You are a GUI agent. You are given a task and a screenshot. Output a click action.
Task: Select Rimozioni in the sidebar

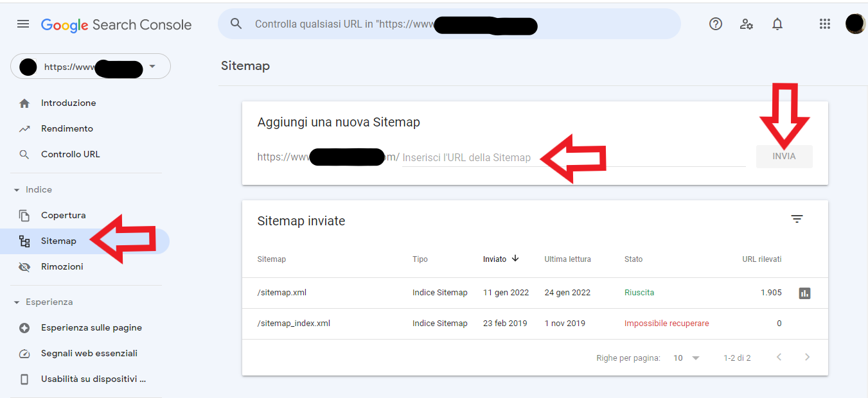(62, 266)
